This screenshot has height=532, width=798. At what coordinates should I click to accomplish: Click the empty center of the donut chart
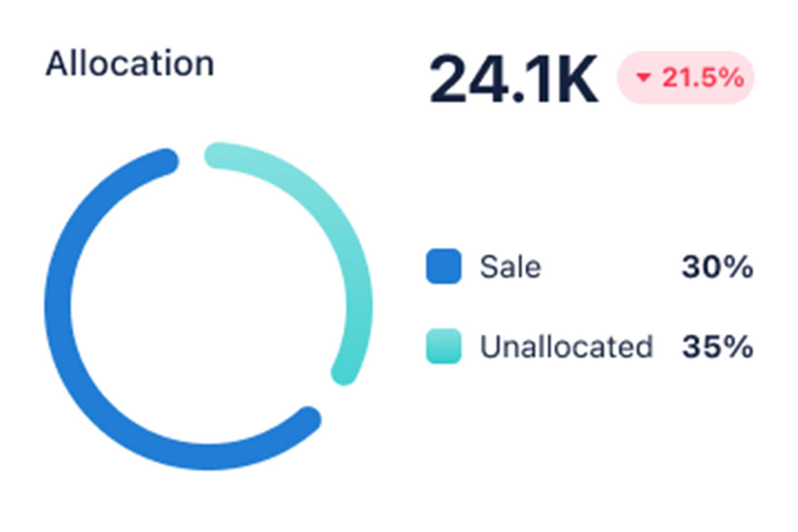(209, 306)
